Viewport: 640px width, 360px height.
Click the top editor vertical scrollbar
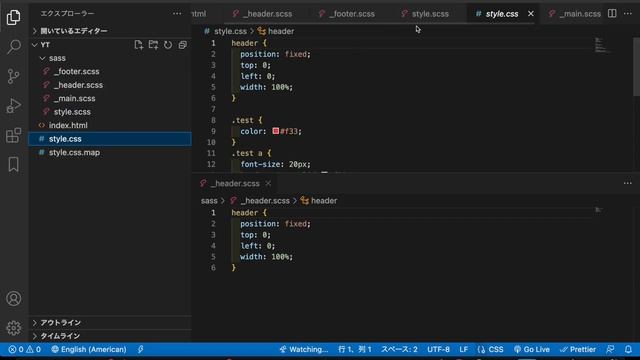coord(636,67)
